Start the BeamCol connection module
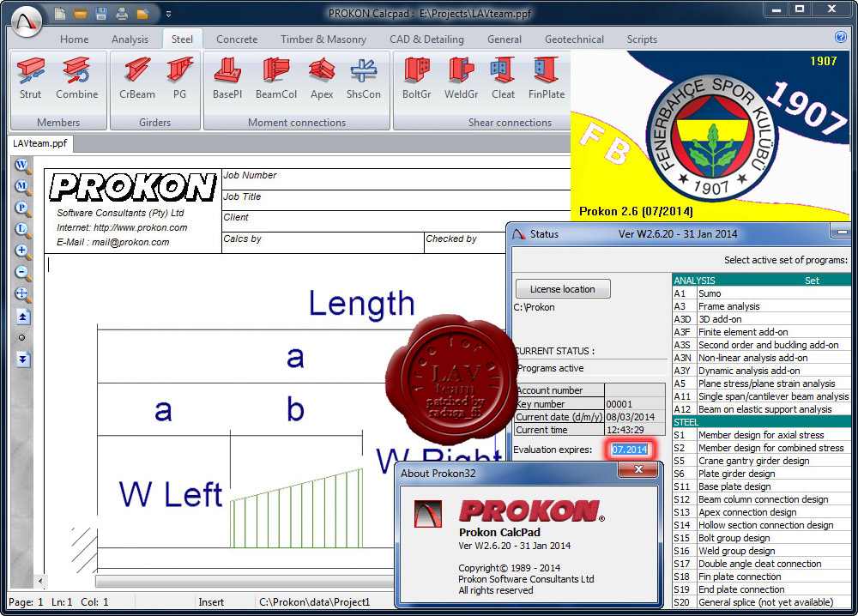 [275, 79]
